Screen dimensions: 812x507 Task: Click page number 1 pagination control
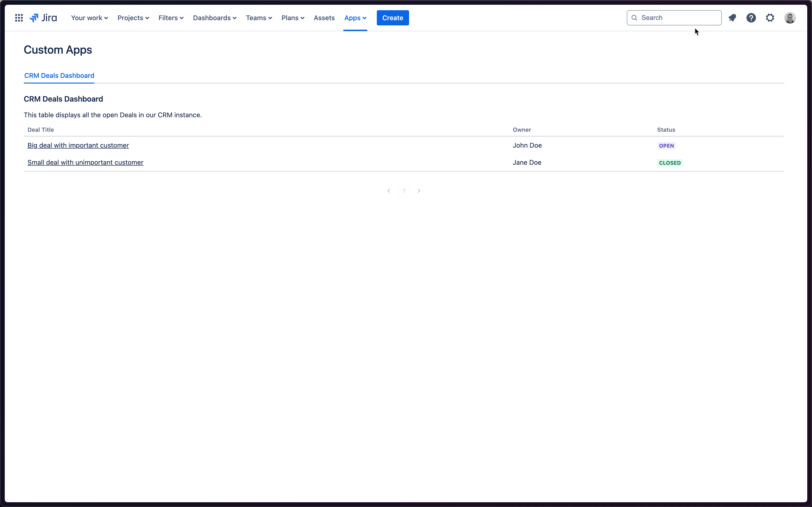404,190
